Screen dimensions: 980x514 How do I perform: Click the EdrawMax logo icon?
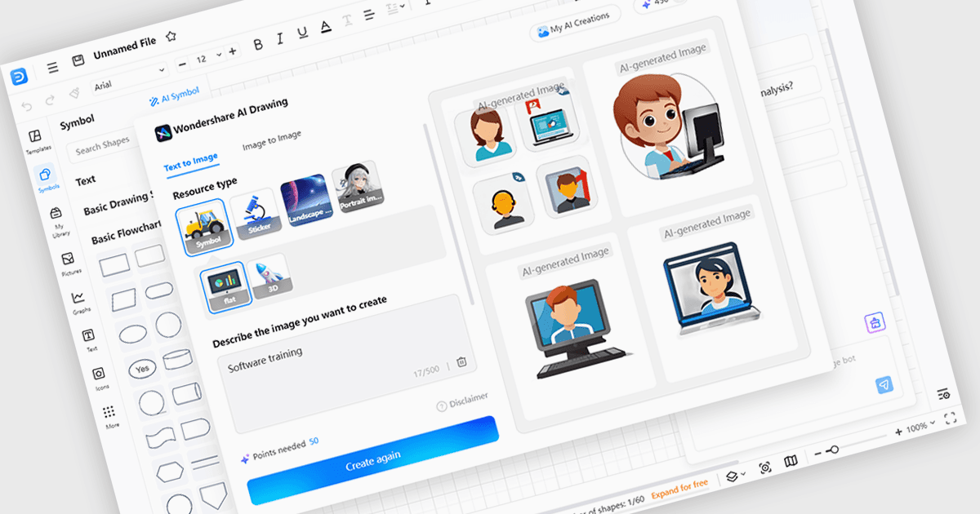20,78
